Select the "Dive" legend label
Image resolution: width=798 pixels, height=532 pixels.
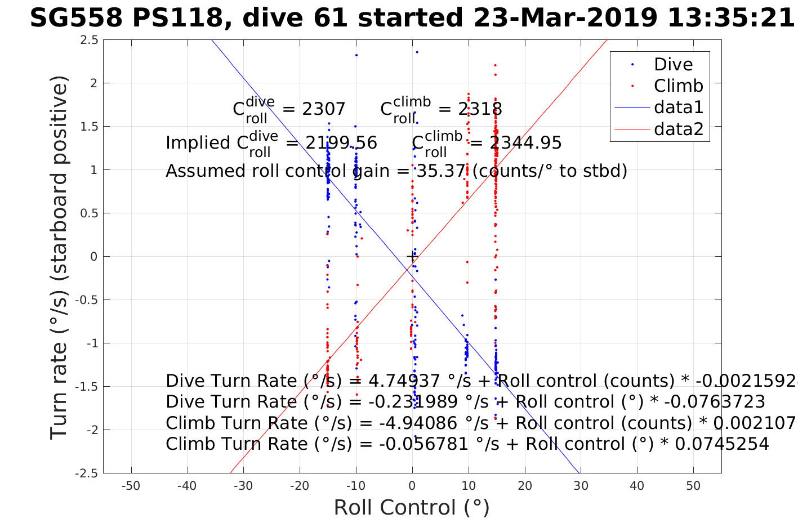[673, 65]
